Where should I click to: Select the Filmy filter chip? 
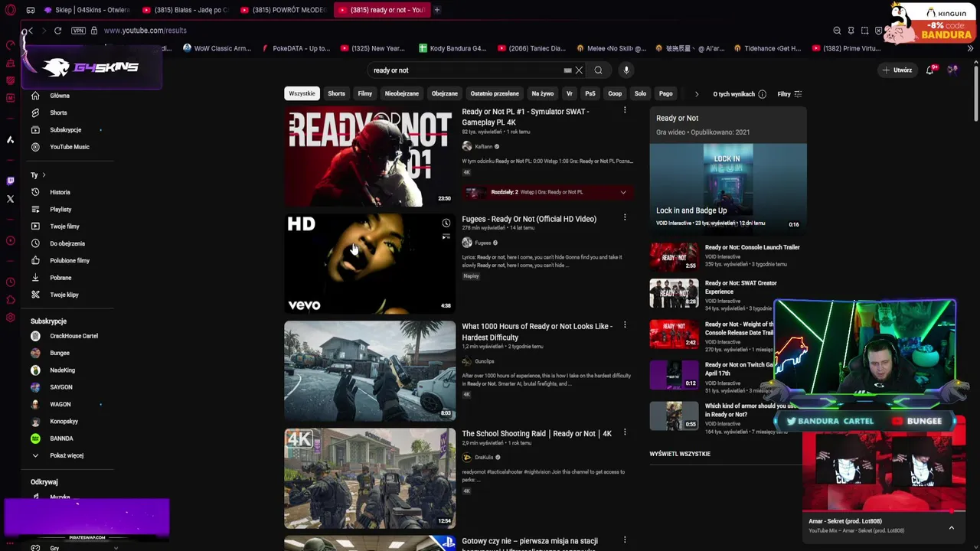pyautogui.click(x=365, y=93)
